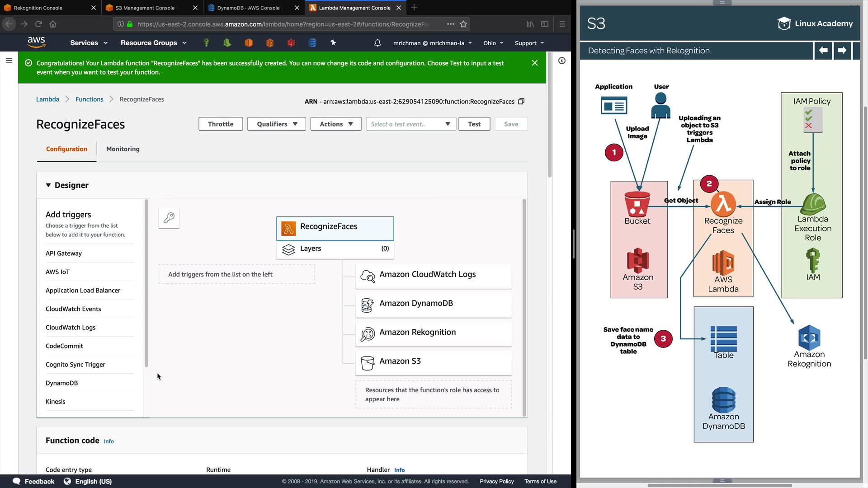Screen dimensions: 868x488
Task: Click the Test button
Action: pos(474,124)
